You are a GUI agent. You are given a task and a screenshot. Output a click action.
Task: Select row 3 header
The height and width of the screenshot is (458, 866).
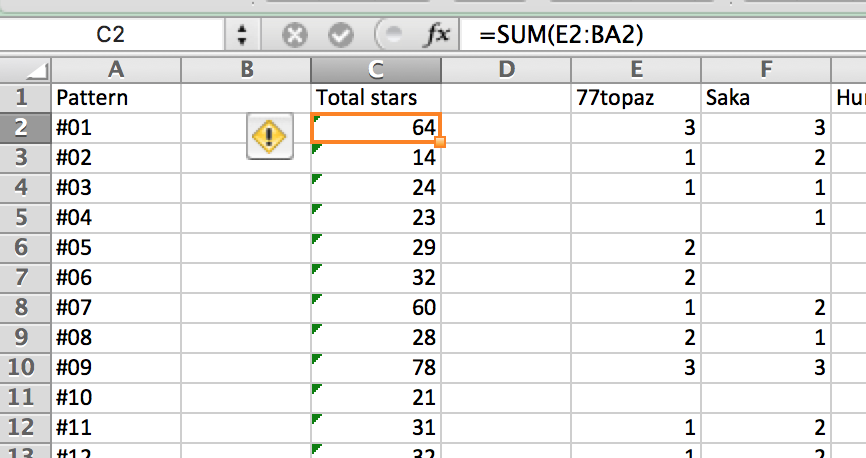25,157
